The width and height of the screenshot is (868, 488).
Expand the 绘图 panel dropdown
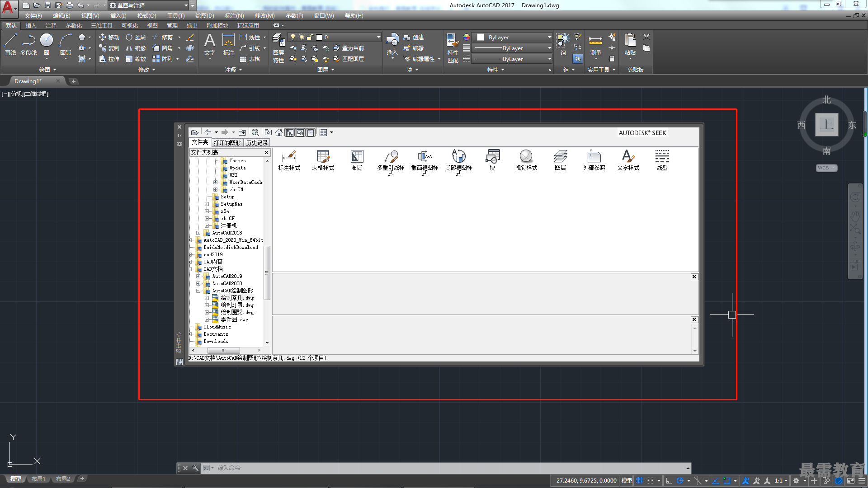coord(47,70)
